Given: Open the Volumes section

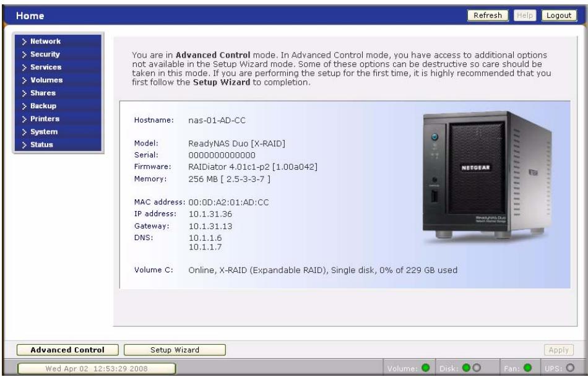Looking at the screenshot, I should (x=46, y=80).
